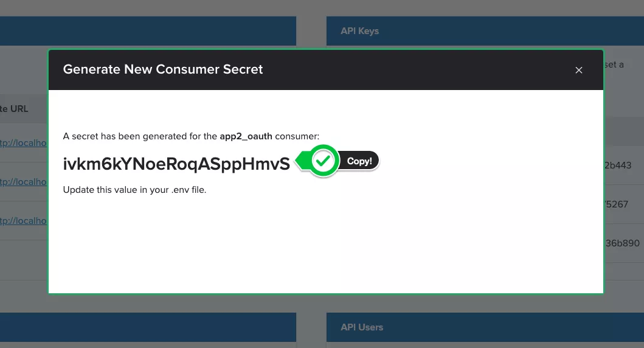
Task: Click the bold app2_oauth consumer name
Action: pos(249,136)
